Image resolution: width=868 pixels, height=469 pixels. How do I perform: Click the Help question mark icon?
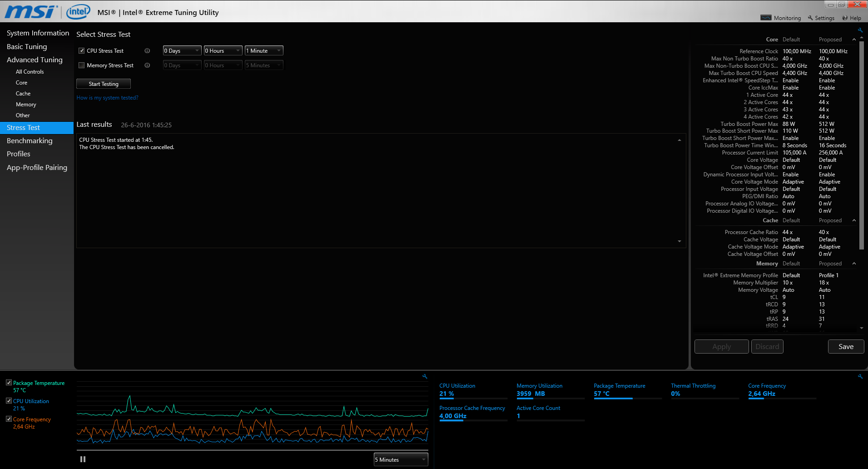(x=845, y=18)
